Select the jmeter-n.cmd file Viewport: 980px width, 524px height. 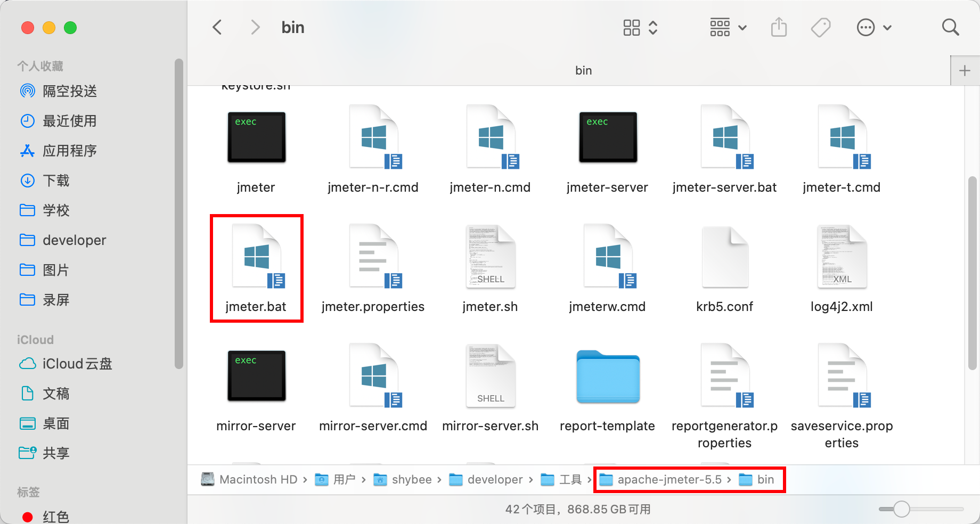490,150
